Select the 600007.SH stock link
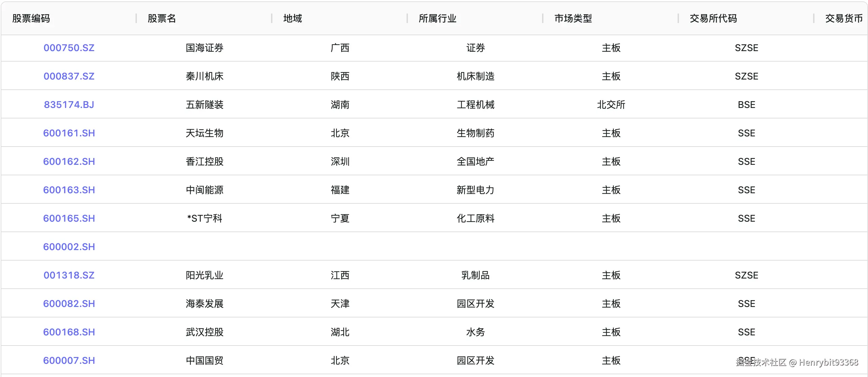The width and height of the screenshot is (868, 377). point(69,361)
